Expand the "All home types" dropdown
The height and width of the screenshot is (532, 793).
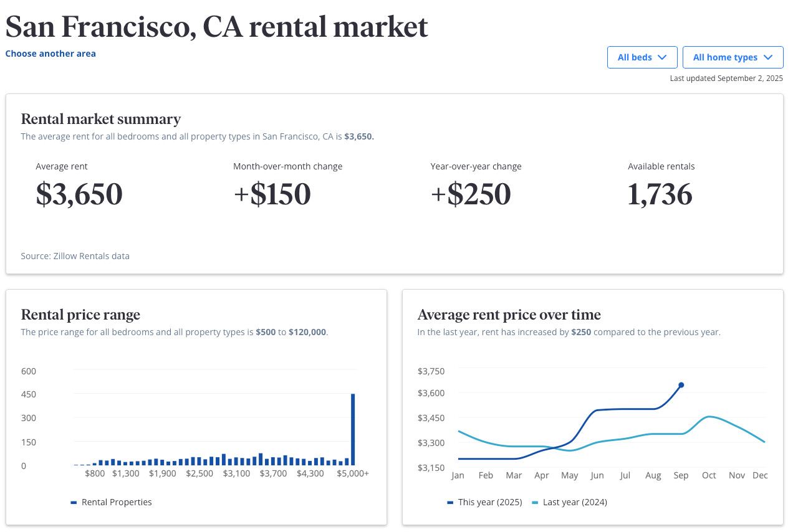click(x=733, y=57)
